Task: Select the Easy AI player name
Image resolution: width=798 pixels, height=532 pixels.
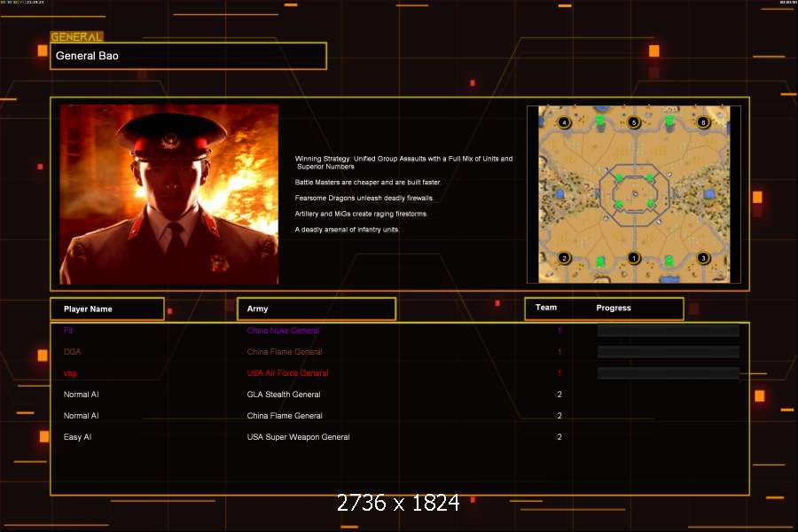Action: 77,437
